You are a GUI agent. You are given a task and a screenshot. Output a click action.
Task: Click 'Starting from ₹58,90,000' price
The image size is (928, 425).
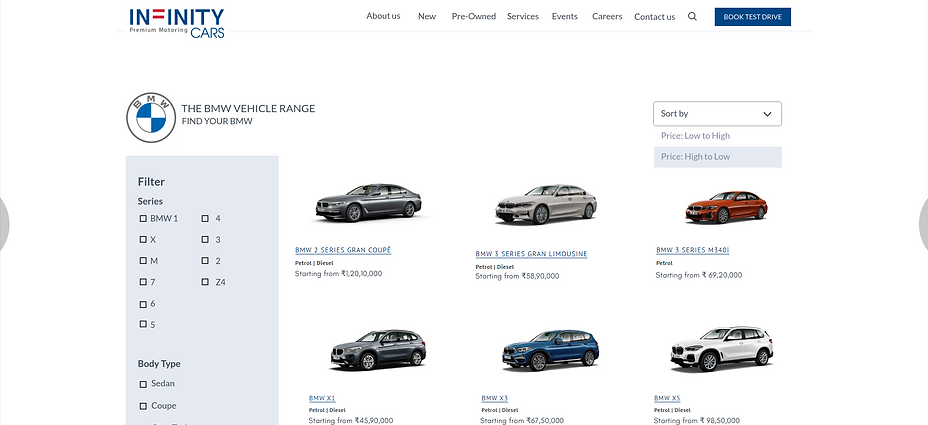click(517, 276)
